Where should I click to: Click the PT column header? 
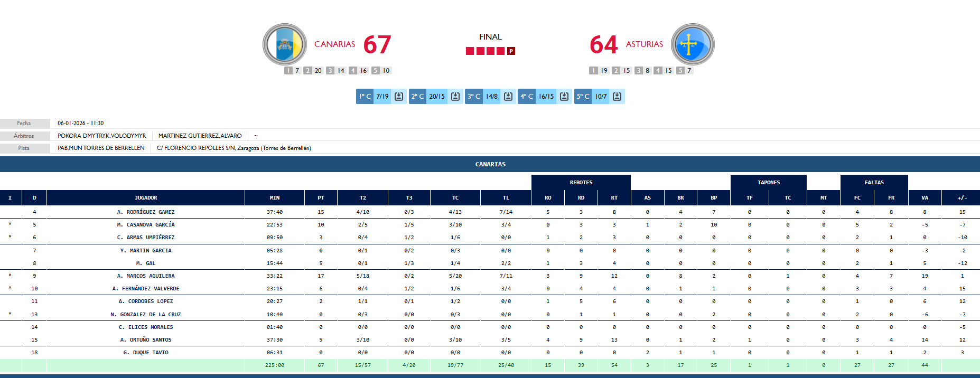[321, 198]
